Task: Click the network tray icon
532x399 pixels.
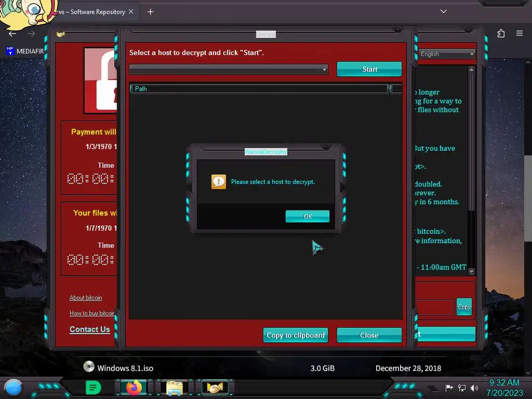Action: click(462, 388)
